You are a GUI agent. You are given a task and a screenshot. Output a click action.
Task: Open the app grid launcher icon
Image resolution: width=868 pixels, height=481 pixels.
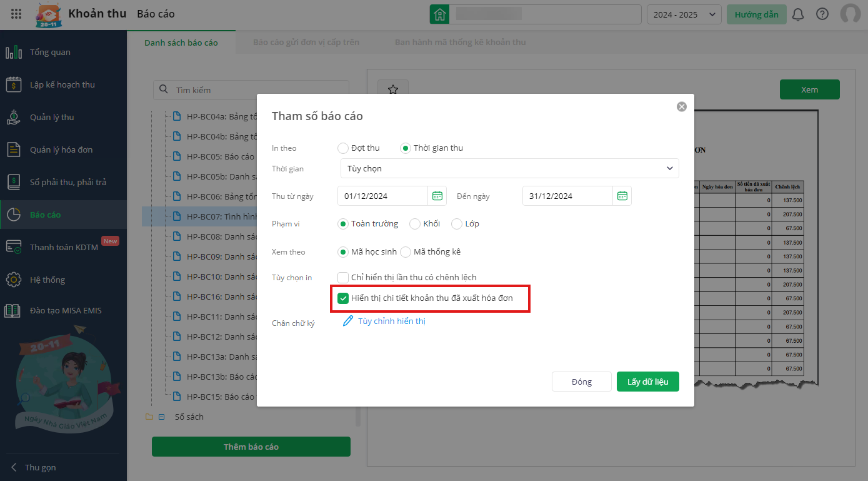coord(17,14)
